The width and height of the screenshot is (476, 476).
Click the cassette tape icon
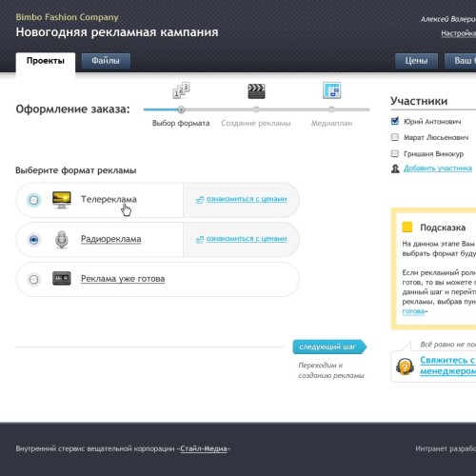(62, 279)
